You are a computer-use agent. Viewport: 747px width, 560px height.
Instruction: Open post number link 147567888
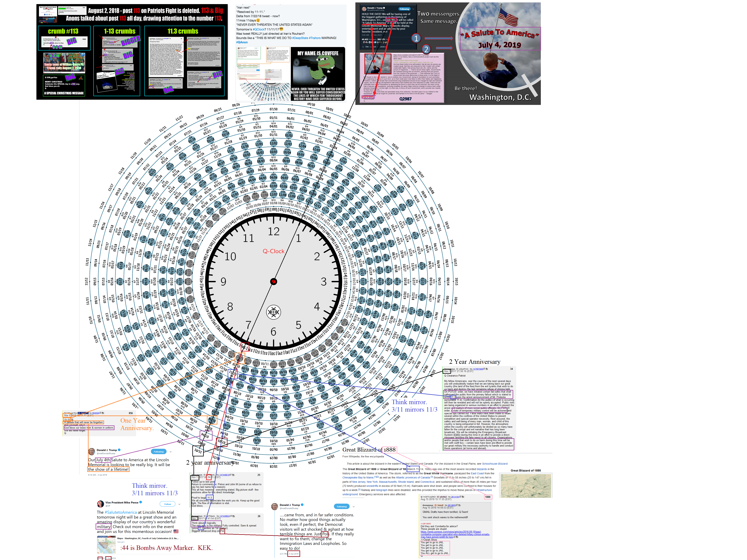pos(478,369)
